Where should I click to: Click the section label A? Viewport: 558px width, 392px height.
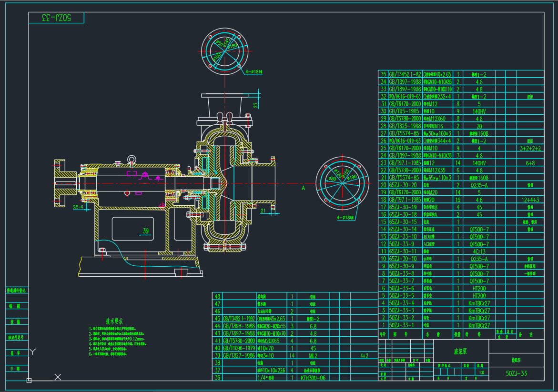[303, 188]
